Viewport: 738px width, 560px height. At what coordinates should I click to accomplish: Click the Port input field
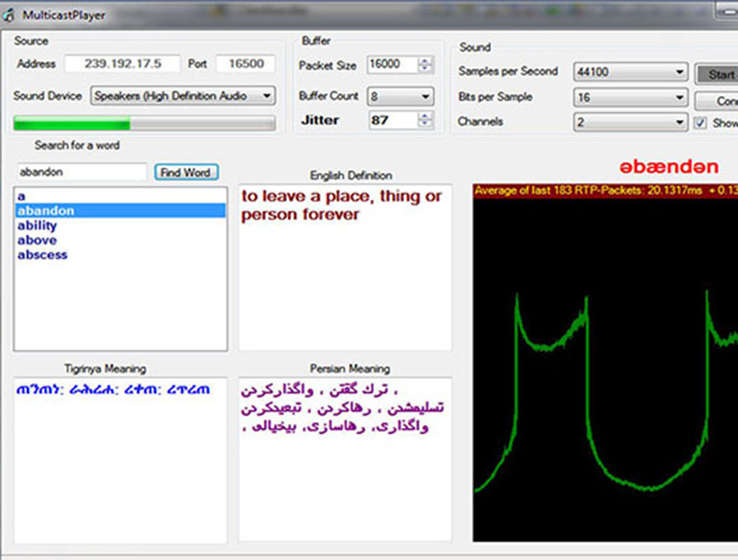click(246, 63)
